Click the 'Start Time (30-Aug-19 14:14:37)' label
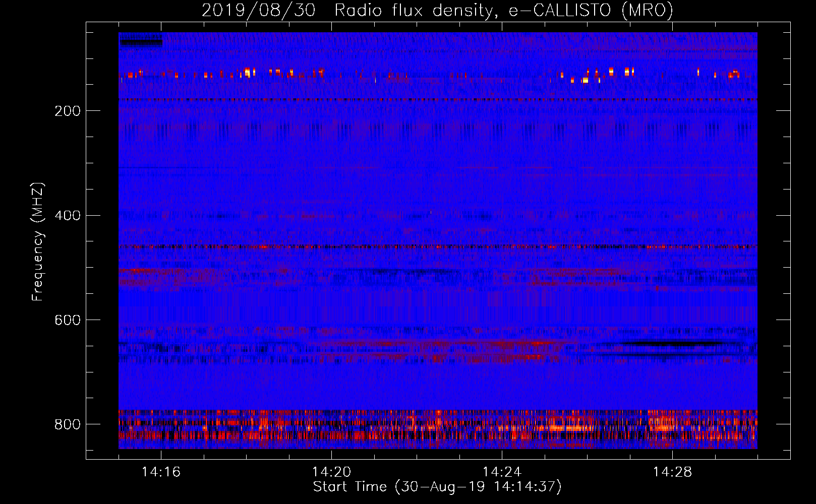This screenshot has height=504, width=816. (x=437, y=487)
